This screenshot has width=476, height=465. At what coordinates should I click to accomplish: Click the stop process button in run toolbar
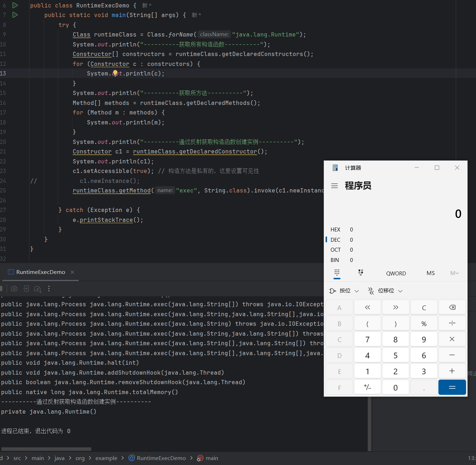(x=1, y=288)
